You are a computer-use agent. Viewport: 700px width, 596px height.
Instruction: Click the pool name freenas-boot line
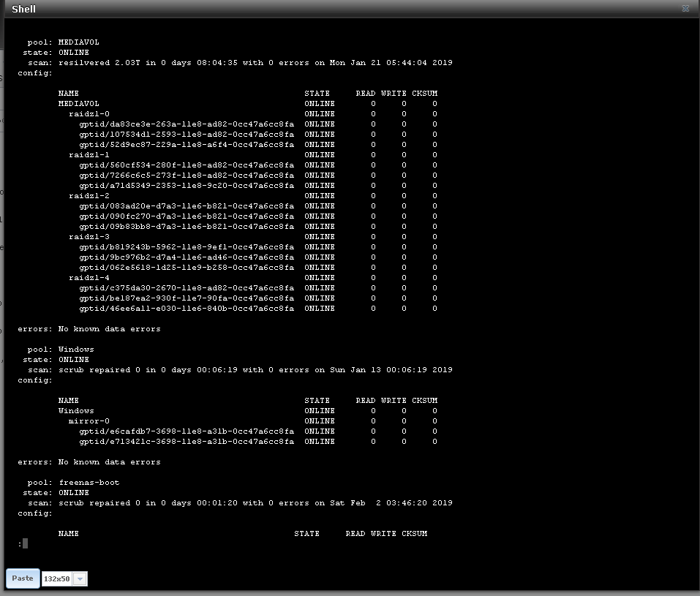73,483
